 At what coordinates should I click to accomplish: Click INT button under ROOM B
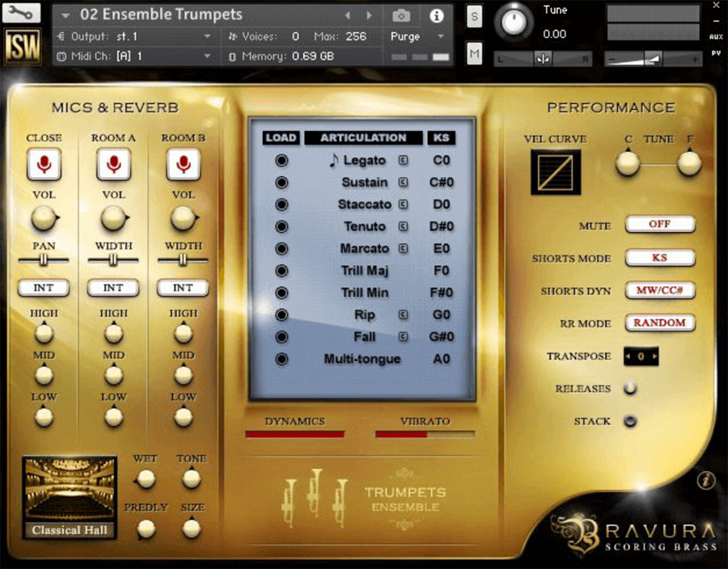click(x=183, y=288)
